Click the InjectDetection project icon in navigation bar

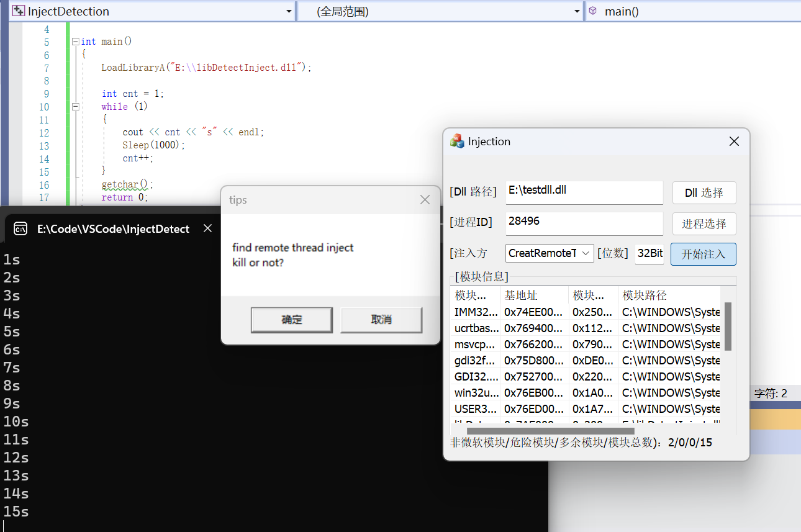click(18, 11)
